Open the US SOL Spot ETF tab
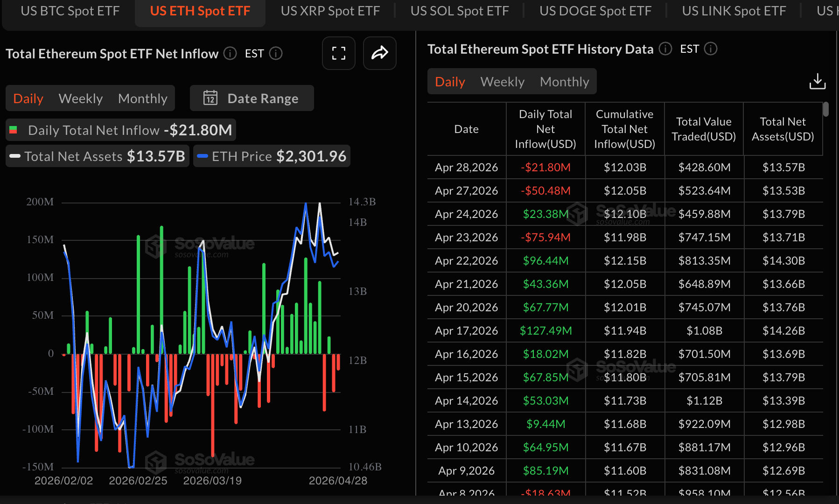The image size is (839, 504). click(459, 11)
